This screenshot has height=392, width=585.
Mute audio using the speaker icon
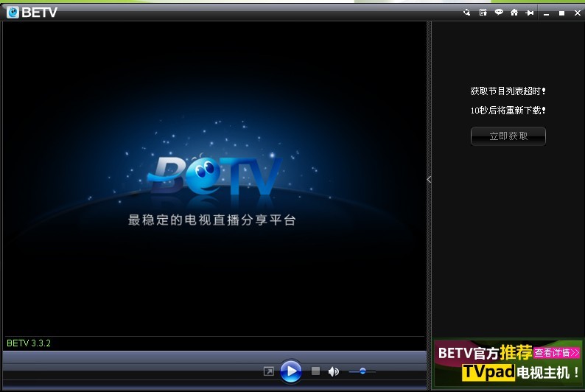coord(333,371)
